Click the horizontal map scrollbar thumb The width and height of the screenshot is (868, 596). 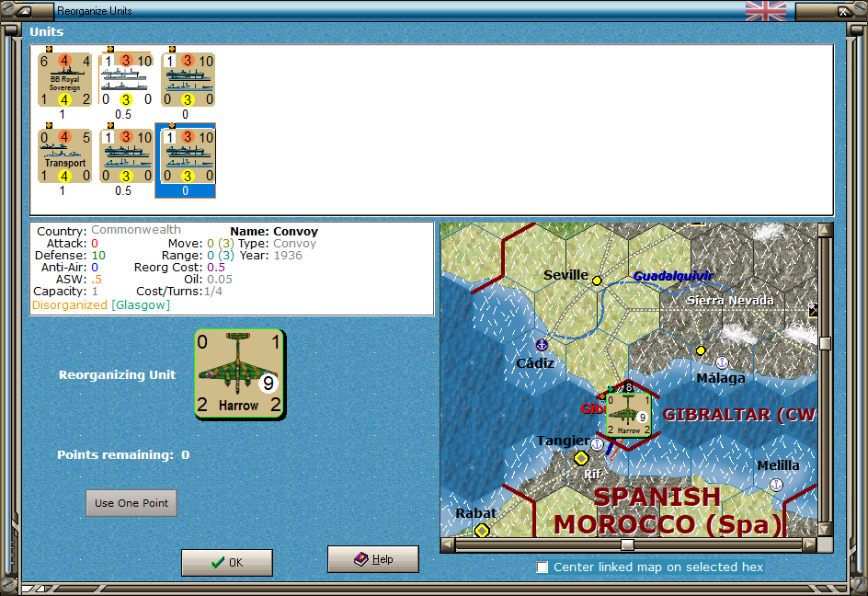point(626,544)
